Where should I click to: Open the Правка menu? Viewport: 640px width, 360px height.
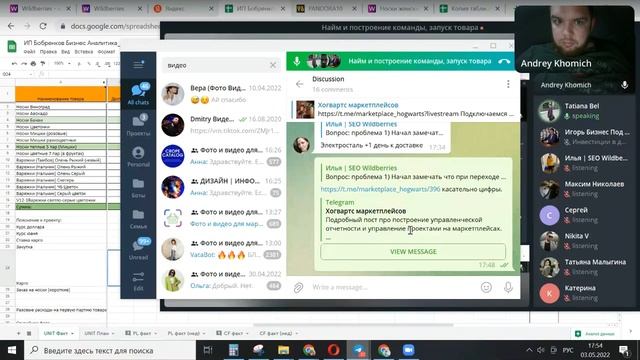coord(48,52)
